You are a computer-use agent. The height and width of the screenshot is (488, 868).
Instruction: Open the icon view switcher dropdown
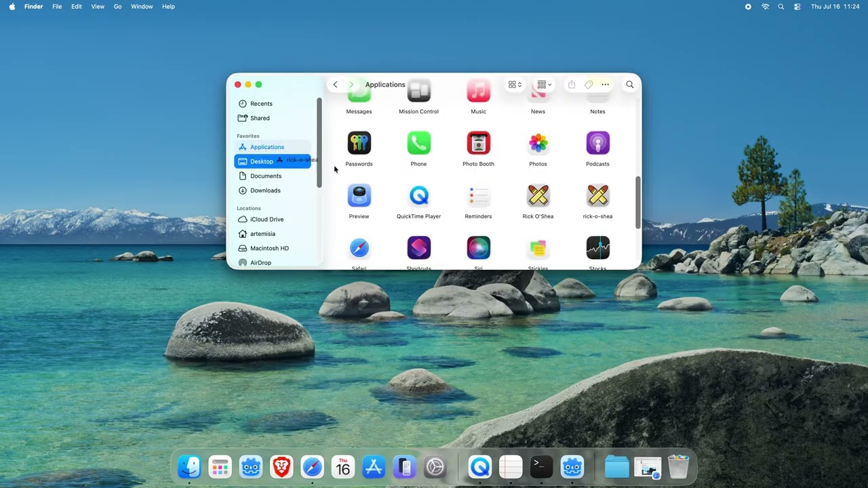coord(515,85)
